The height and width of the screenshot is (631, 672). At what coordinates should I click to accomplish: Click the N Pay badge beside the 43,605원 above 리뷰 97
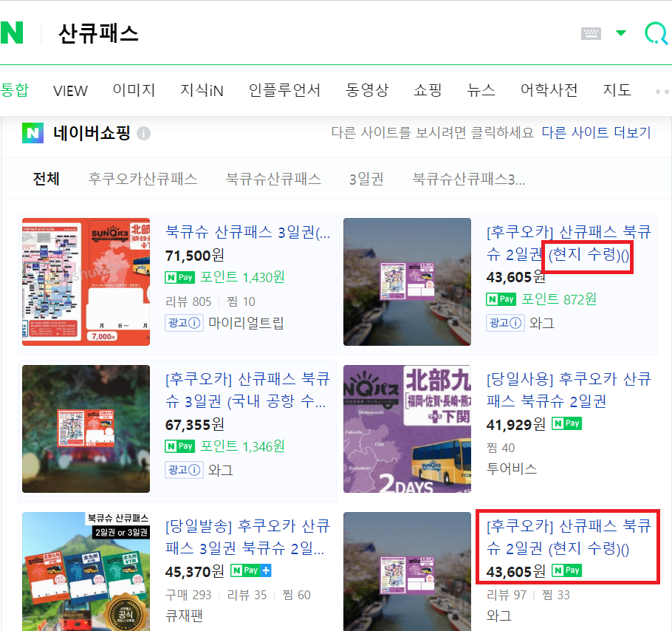coord(566,570)
